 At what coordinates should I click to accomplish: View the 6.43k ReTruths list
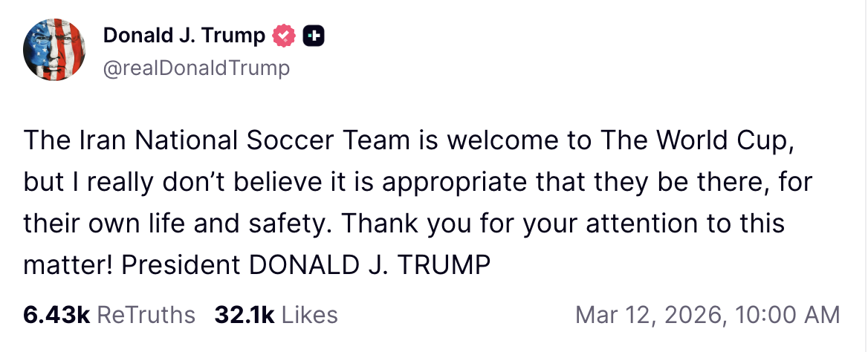click(x=109, y=315)
